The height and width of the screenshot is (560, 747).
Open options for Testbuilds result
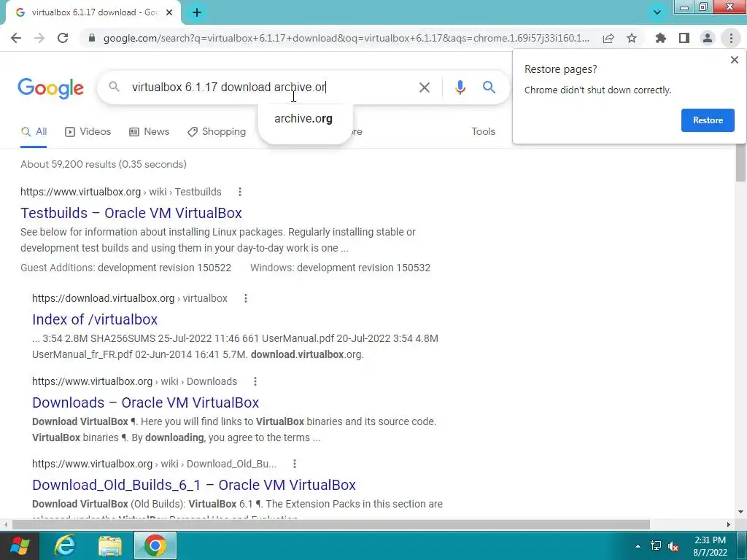click(240, 192)
